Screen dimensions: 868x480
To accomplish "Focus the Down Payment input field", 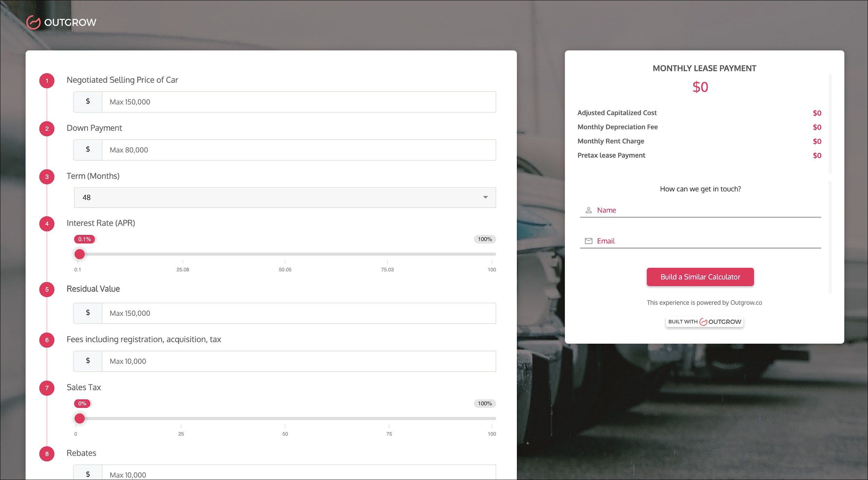I will point(298,150).
